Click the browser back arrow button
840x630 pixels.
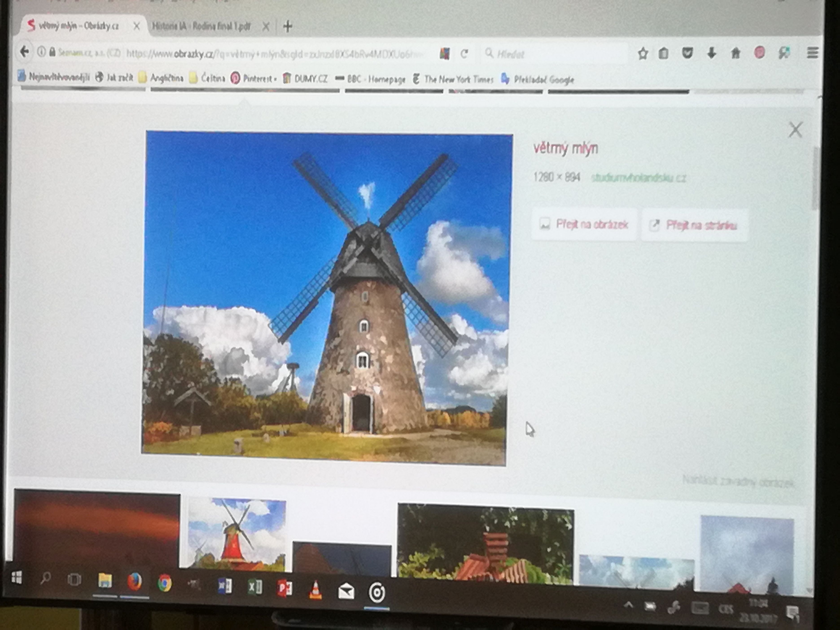(x=25, y=52)
